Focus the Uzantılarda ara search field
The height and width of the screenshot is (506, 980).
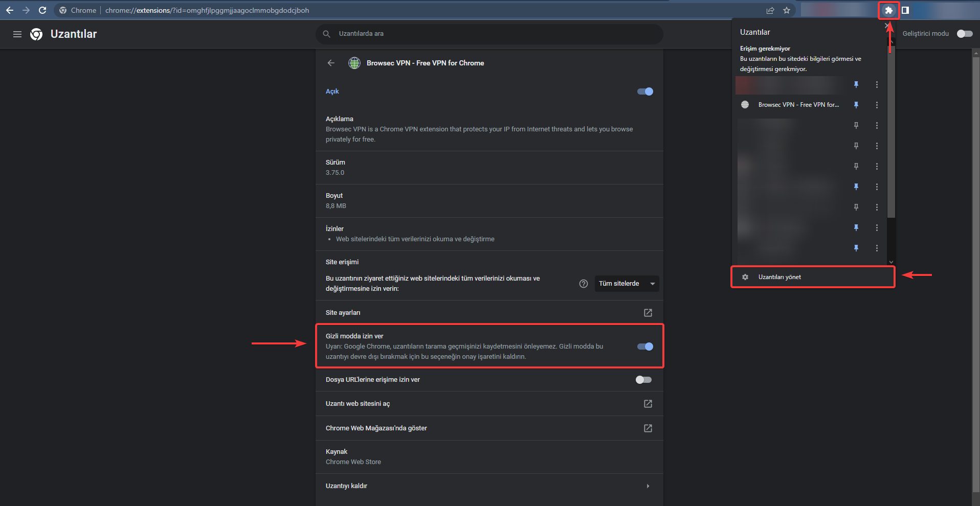tap(489, 34)
